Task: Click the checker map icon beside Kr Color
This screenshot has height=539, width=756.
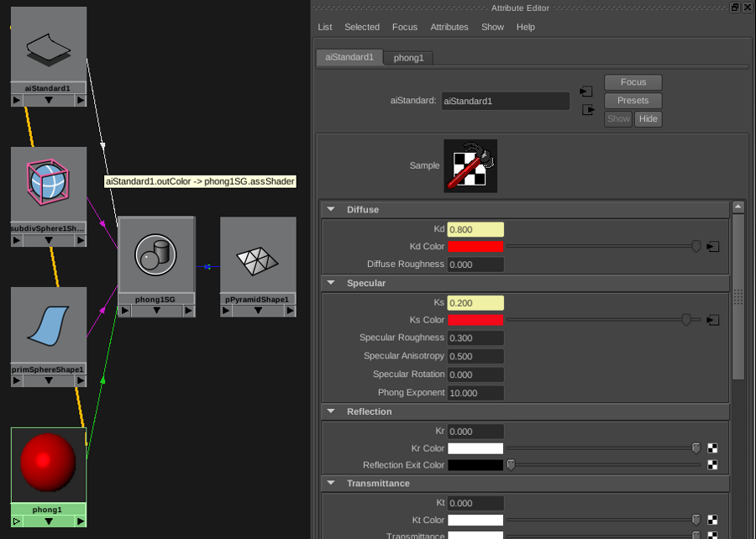Action: point(713,447)
